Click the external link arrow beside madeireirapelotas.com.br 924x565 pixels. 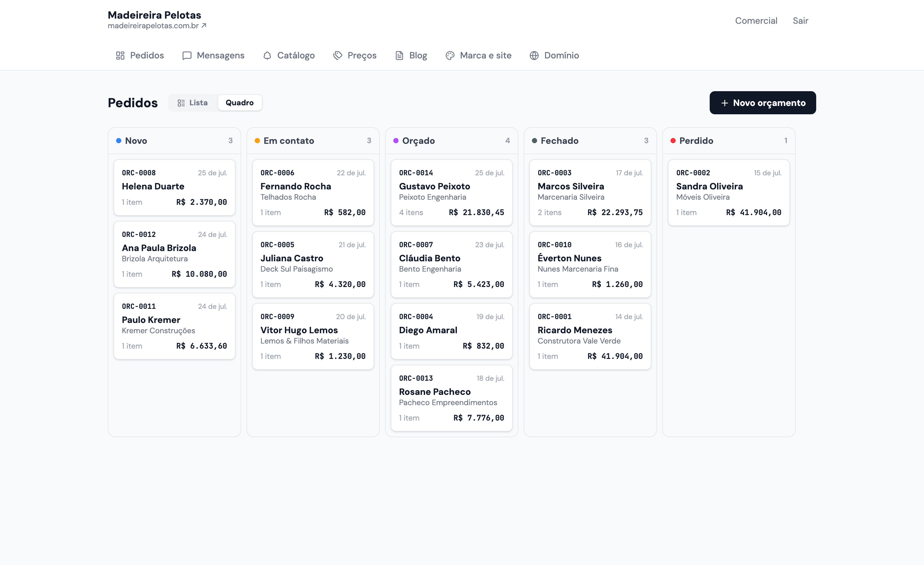point(204,25)
